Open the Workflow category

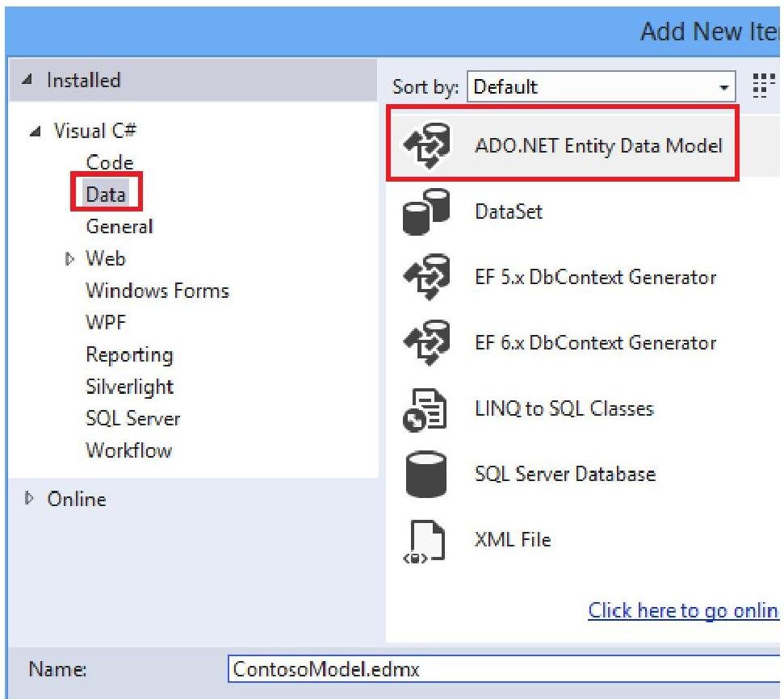point(128,450)
